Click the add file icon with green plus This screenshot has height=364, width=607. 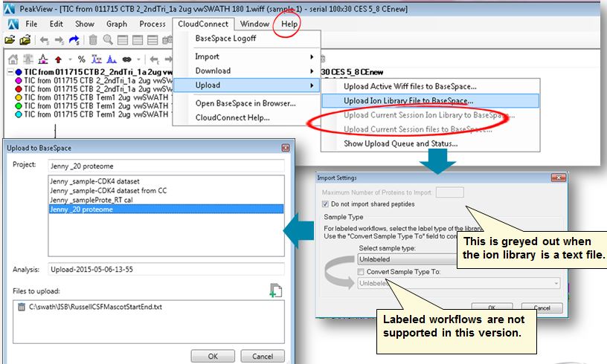[x=276, y=290]
